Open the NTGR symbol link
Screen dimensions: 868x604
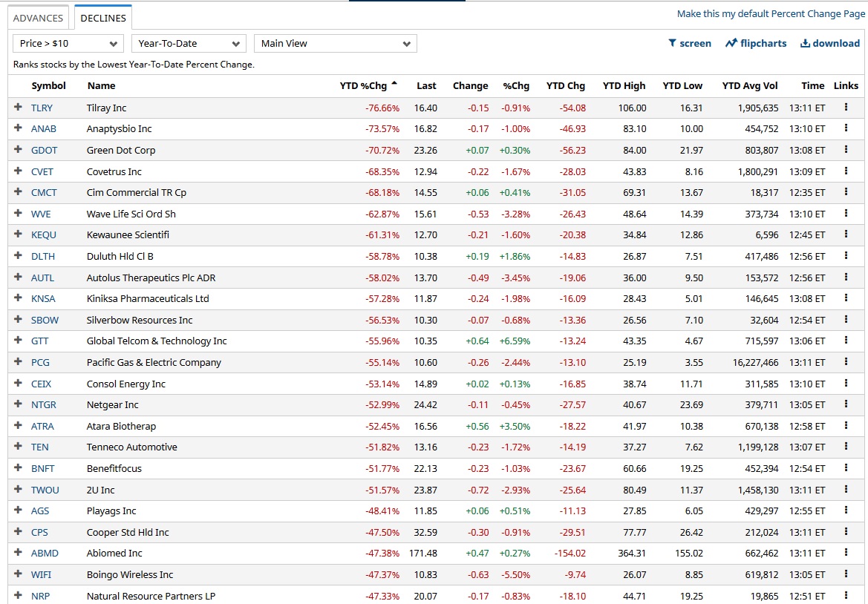(44, 405)
